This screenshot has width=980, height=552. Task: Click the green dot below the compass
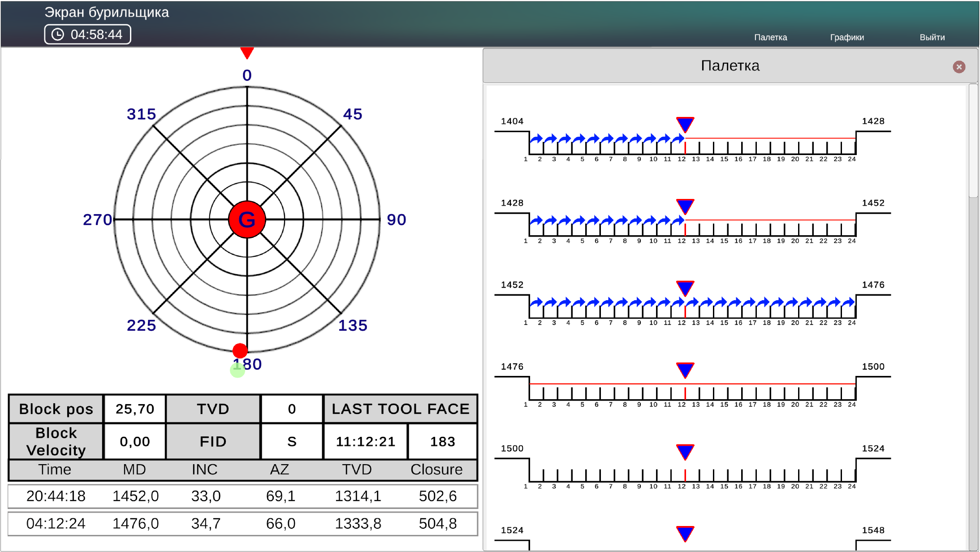pyautogui.click(x=237, y=370)
